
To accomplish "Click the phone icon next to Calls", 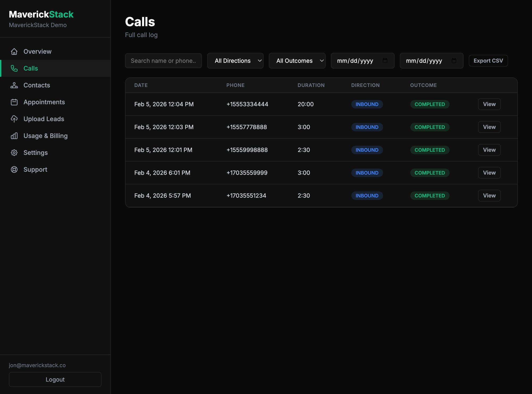I will click(x=14, y=68).
